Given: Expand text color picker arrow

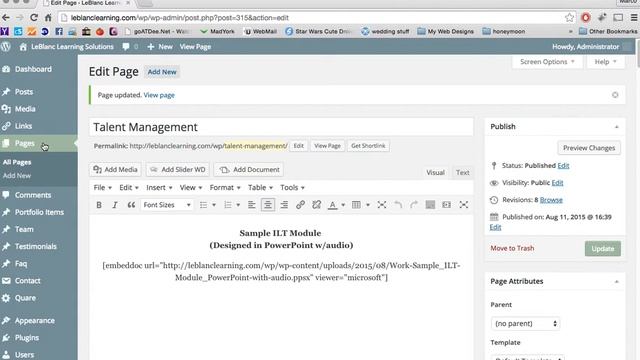Looking at the screenshot, I should (343, 205).
